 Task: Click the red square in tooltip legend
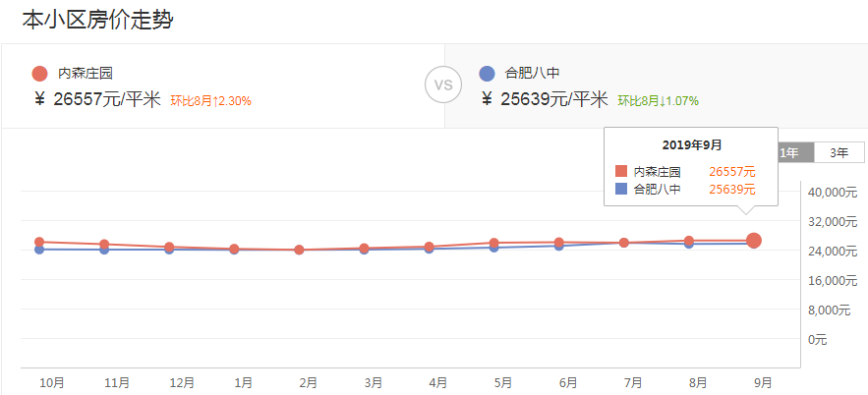click(x=620, y=171)
